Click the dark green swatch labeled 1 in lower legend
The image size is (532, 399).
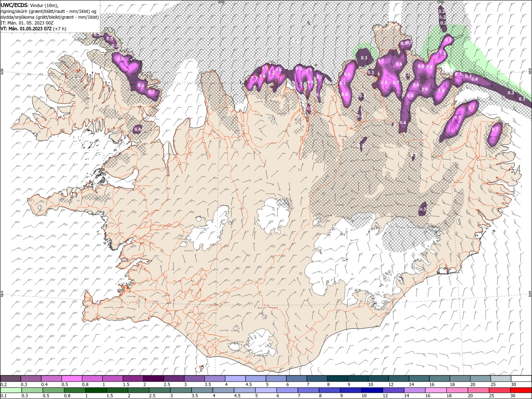96,390
